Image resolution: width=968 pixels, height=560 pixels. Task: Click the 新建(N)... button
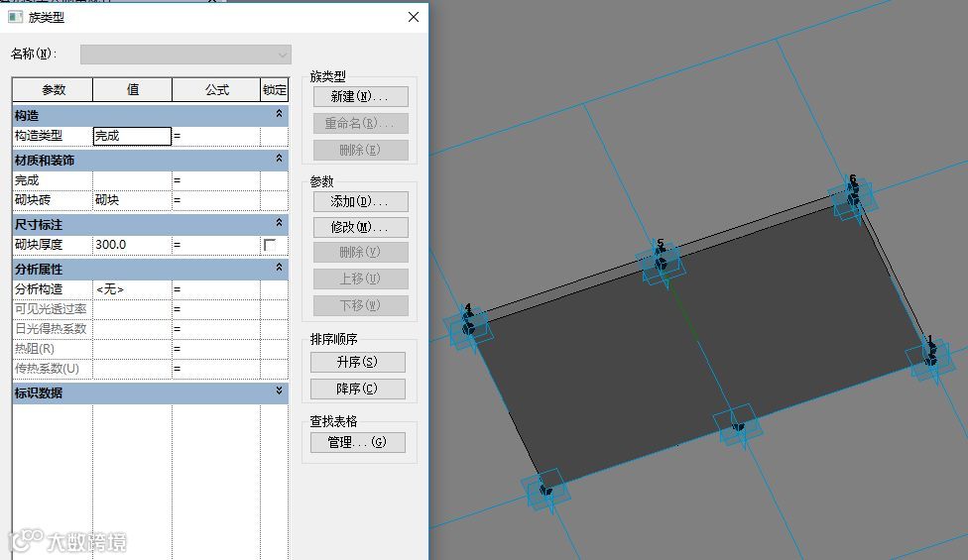[x=361, y=97]
